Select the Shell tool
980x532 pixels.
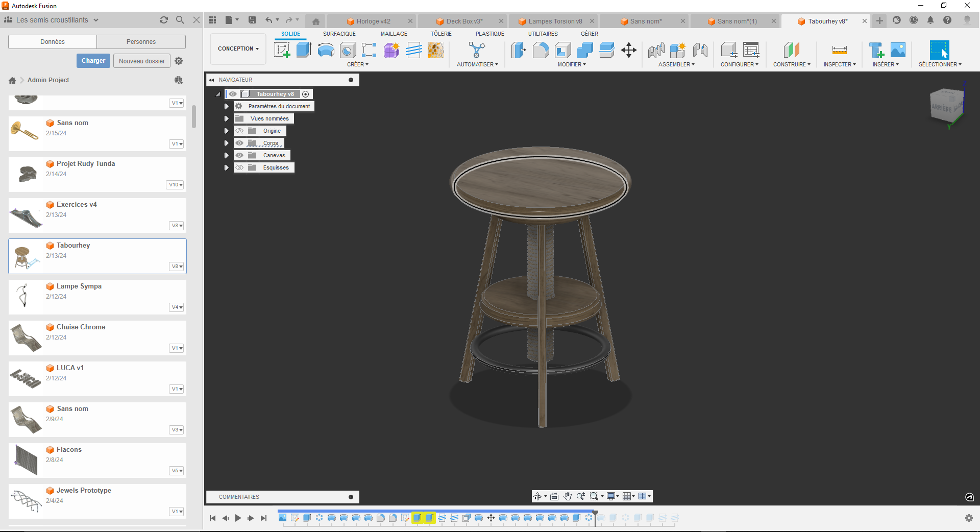pos(562,50)
